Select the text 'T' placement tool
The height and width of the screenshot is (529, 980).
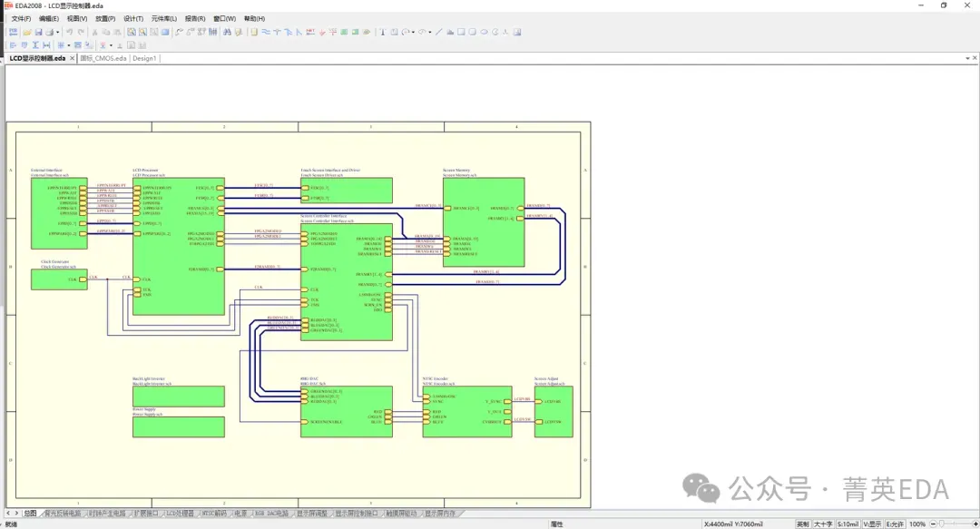(382, 32)
